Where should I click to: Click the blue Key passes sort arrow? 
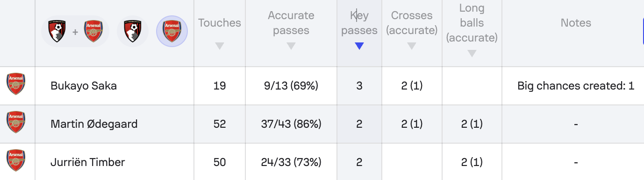(359, 46)
